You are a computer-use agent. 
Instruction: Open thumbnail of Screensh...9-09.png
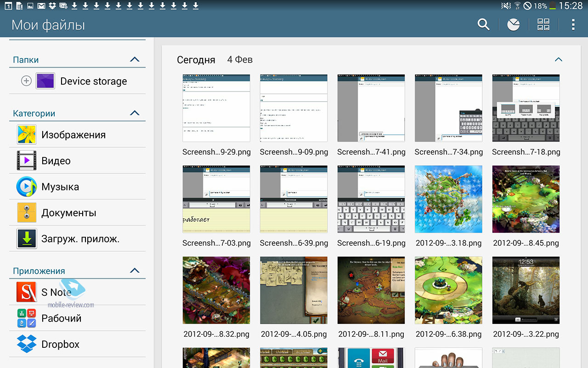click(x=294, y=108)
